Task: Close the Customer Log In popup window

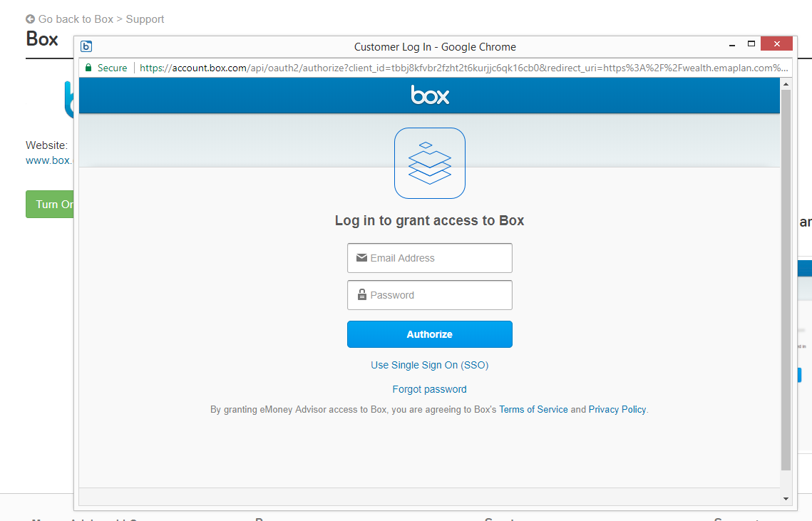Action: (x=777, y=44)
